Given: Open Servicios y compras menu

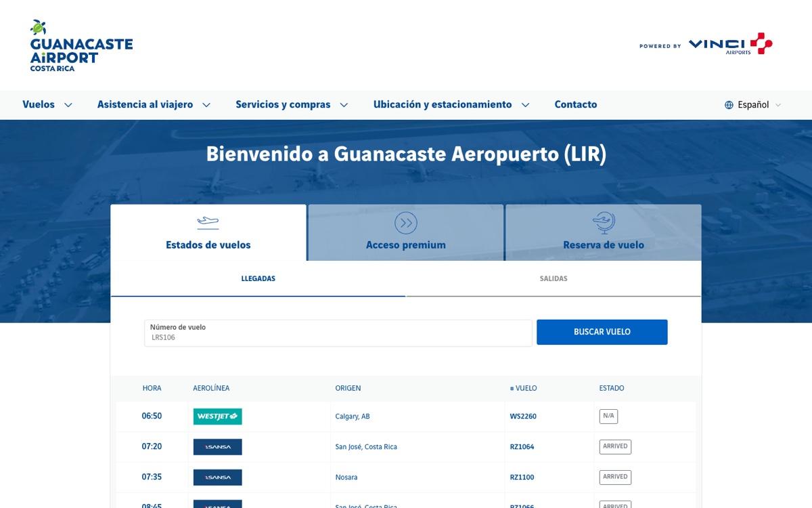Looking at the screenshot, I should 283,104.
